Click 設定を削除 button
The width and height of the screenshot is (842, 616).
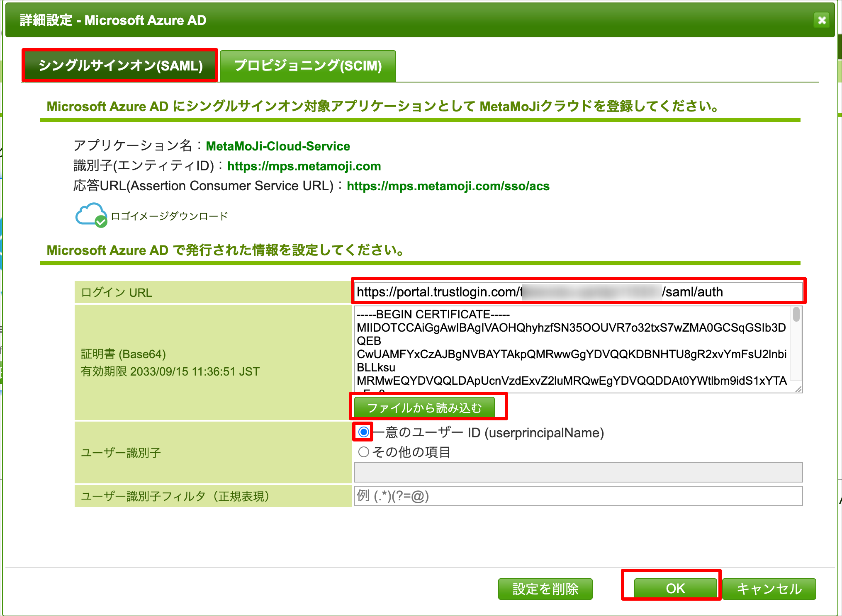(545, 589)
